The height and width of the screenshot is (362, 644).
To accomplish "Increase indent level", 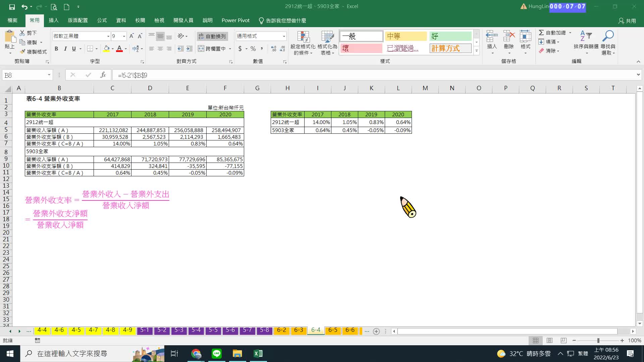I will point(190,49).
